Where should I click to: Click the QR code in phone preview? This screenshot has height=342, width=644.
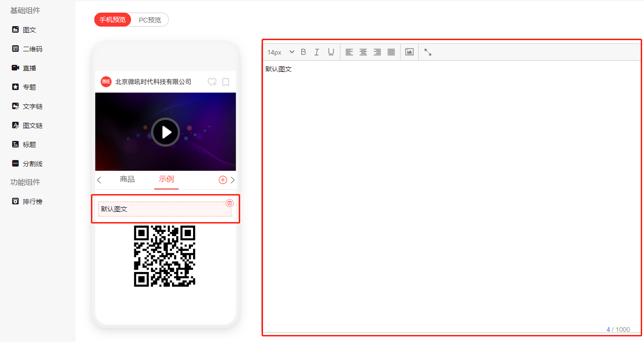[x=165, y=256]
